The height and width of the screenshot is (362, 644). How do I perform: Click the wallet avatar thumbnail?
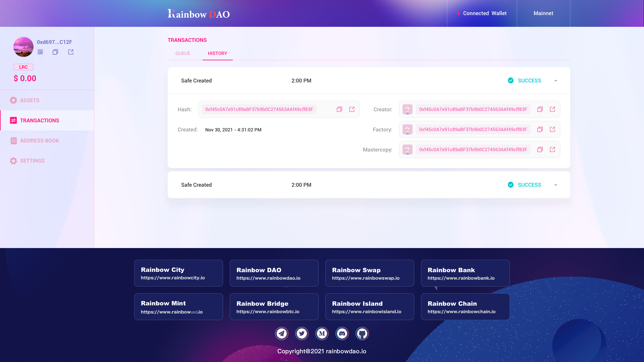coord(23,47)
